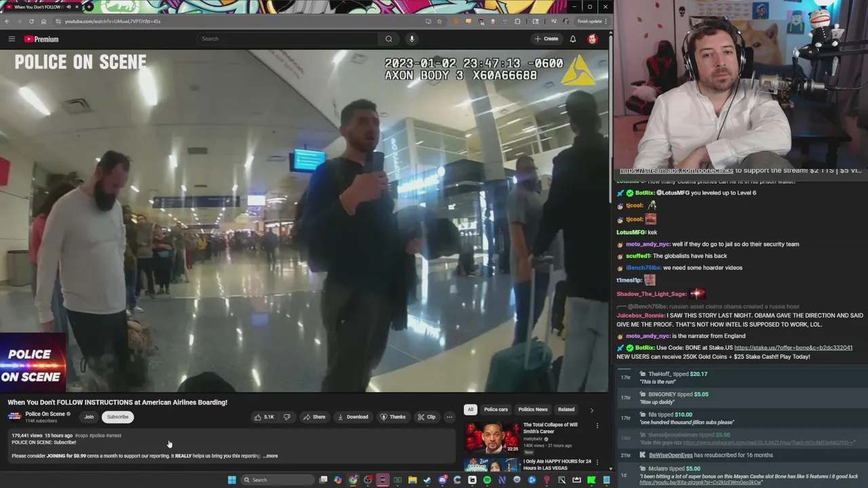Open the instagram link in tip message
The width and height of the screenshot is (868, 488).
(769, 443)
